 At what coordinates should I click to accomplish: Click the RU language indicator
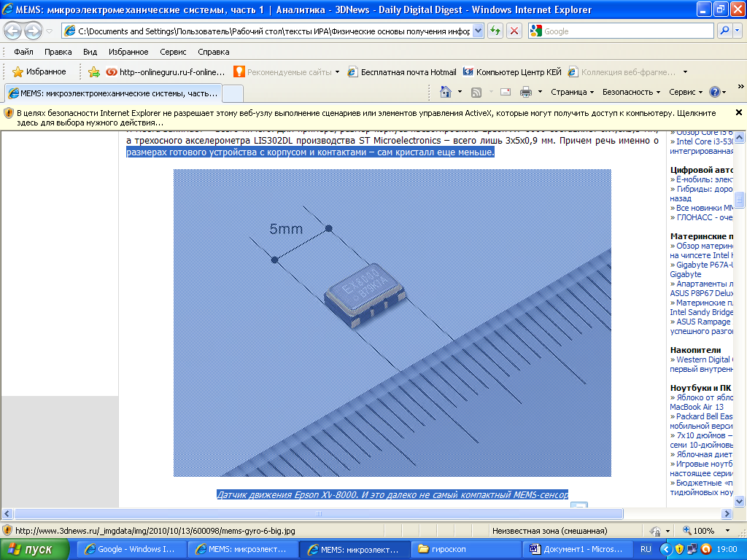[x=646, y=549]
